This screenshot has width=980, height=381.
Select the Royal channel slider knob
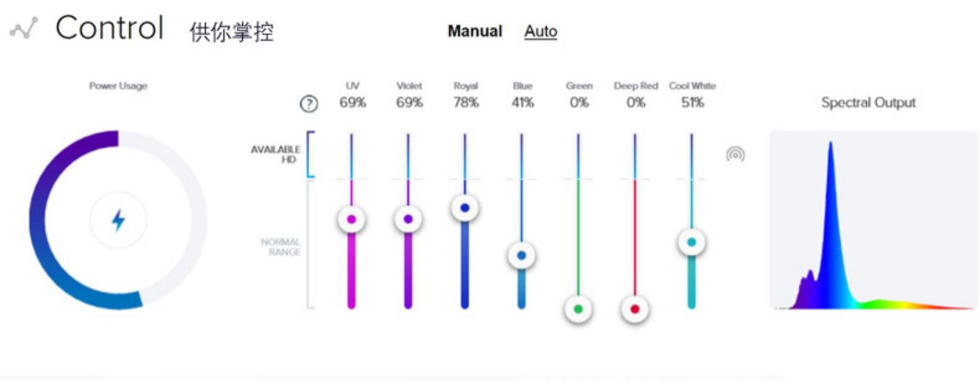[465, 208]
